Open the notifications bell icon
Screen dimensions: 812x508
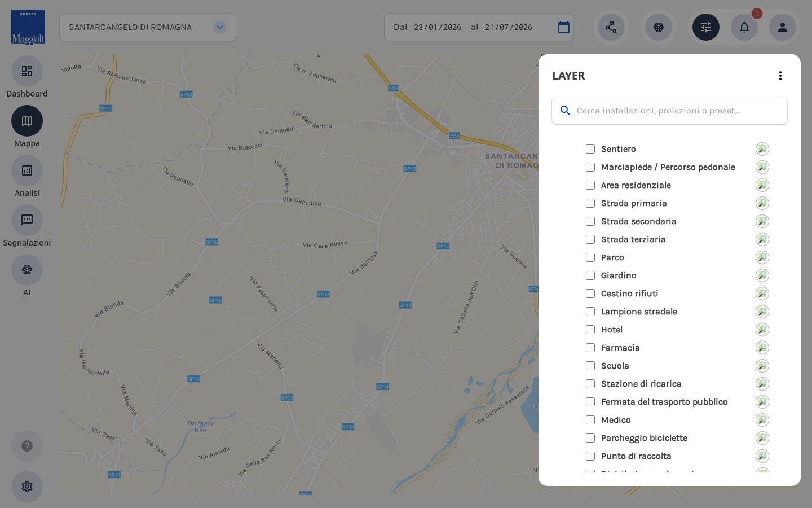tap(744, 27)
